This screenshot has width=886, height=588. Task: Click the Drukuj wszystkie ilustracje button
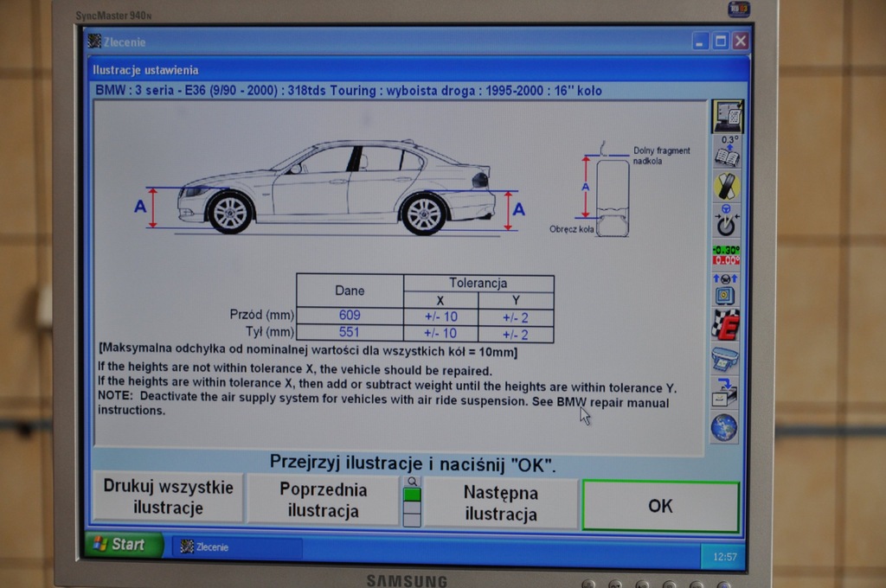[x=168, y=497]
